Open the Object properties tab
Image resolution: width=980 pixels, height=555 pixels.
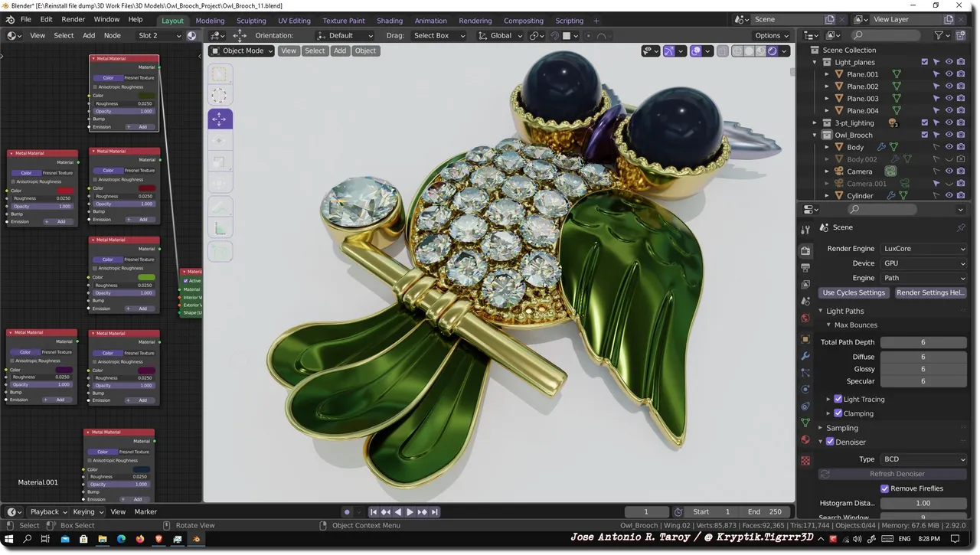pos(805,339)
